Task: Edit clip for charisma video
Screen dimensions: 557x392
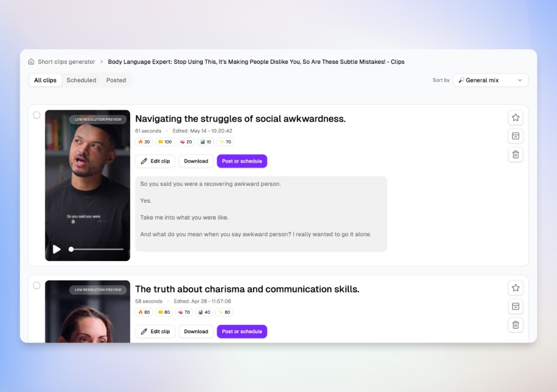Action: click(155, 332)
